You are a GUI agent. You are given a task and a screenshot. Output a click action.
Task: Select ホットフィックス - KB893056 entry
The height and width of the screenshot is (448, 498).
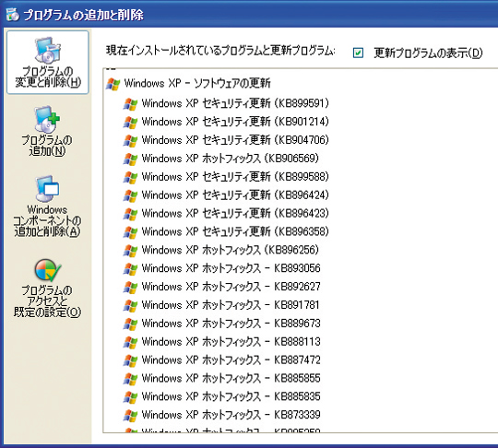click(x=231, y=268)
